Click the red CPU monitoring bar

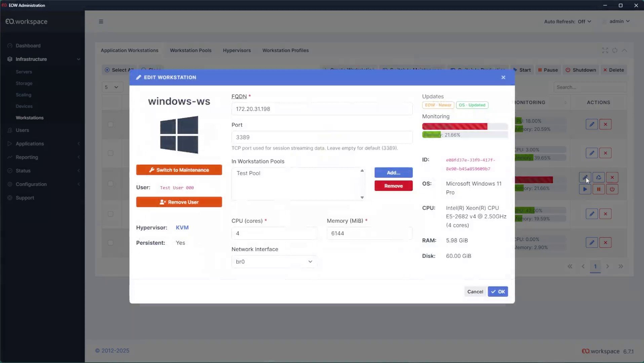[465, 126]
